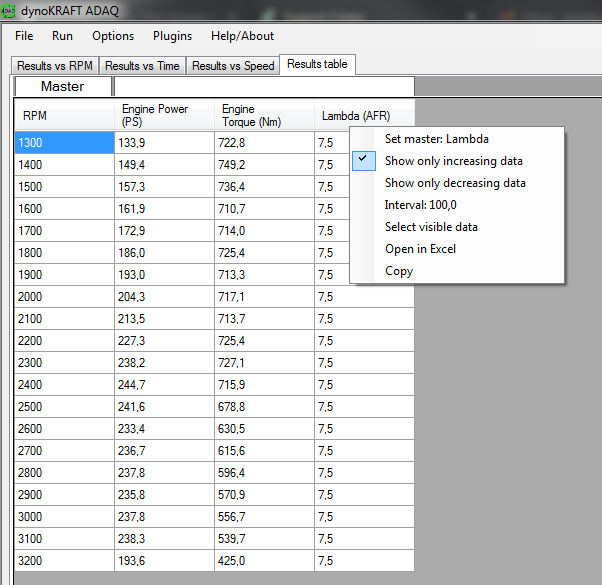This screenshot has width=602, height=585.
Task: Click torque value 736,4 cell
Action: [x=264, y=187]
